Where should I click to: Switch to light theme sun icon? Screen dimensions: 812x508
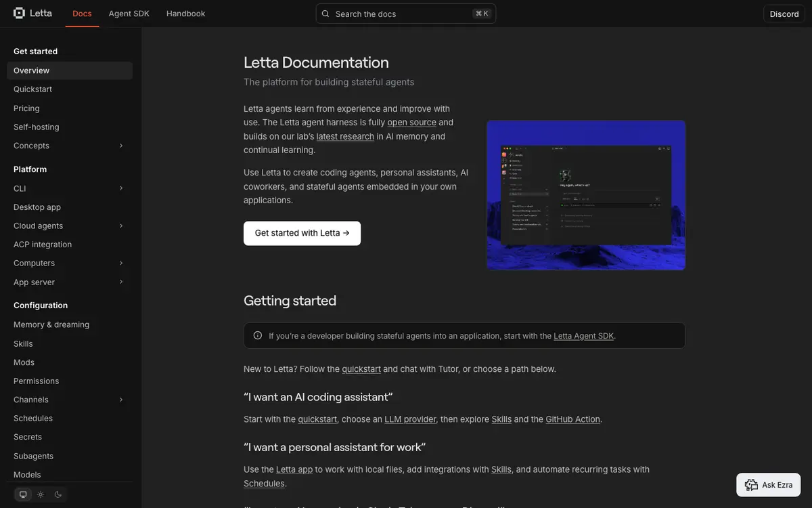coord(41,494)
